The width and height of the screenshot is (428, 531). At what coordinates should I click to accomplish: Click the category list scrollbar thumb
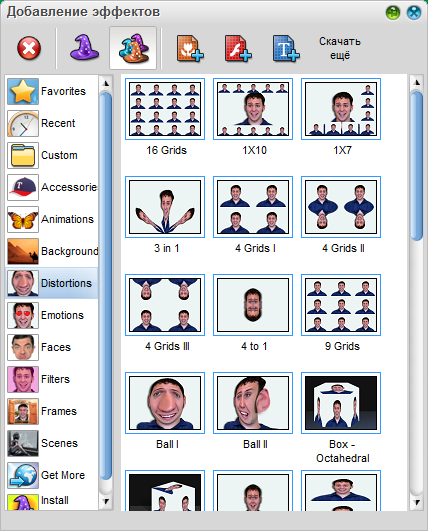106,285
